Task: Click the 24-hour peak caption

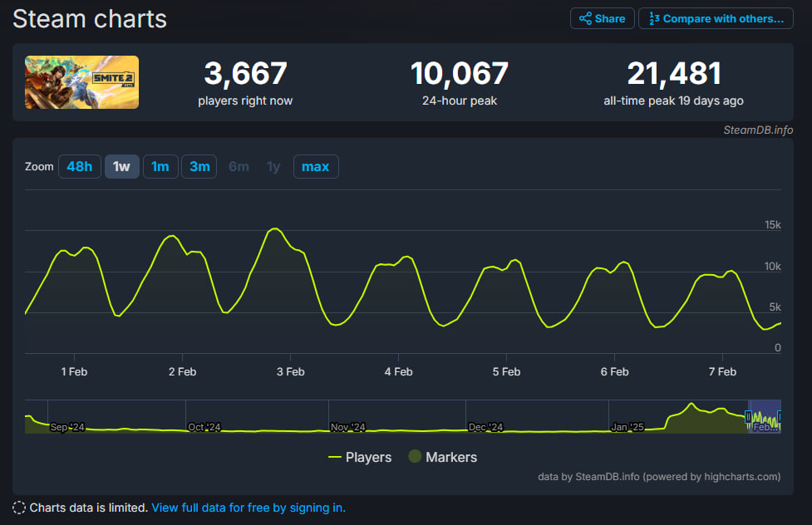Action: point(460,101)
